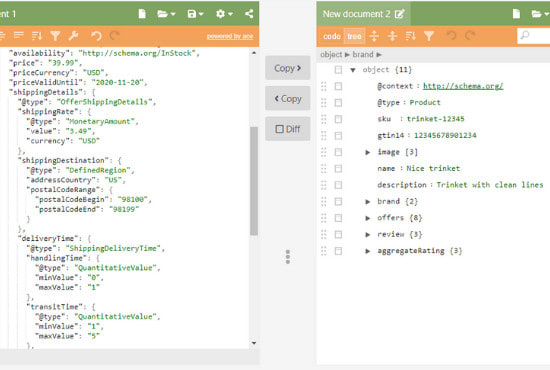Click drag handle of @type row
This screenshot has width=550, height=370.
pos(323,103)
